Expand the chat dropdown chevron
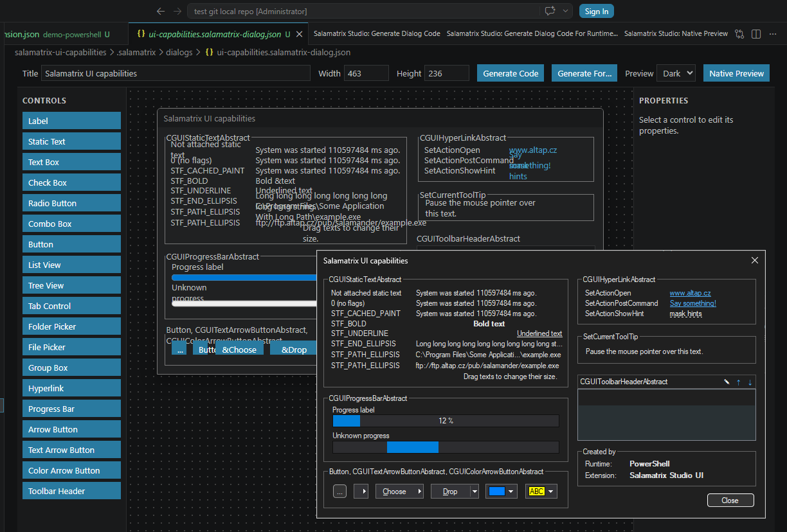 [x=566, y=11]
